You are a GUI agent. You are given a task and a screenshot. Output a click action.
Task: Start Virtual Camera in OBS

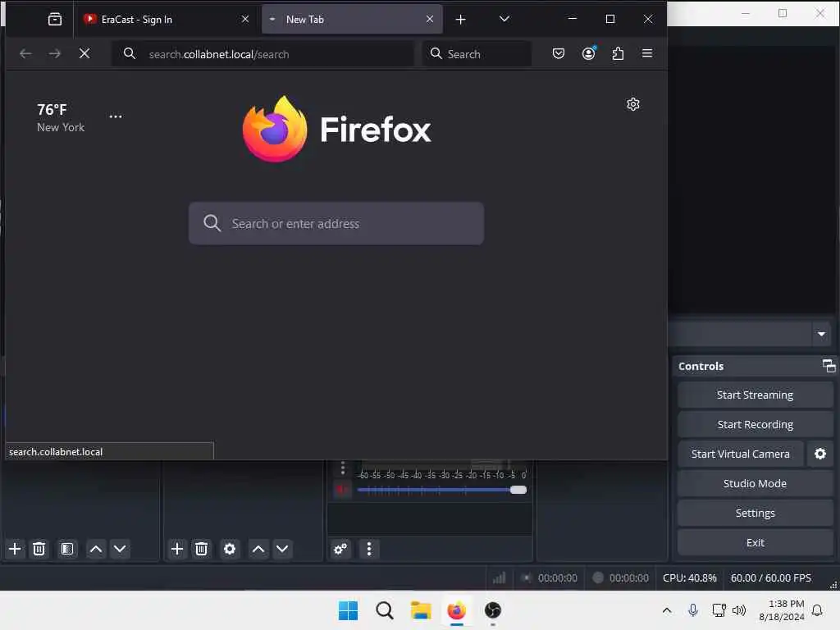(x=741, y=454)
